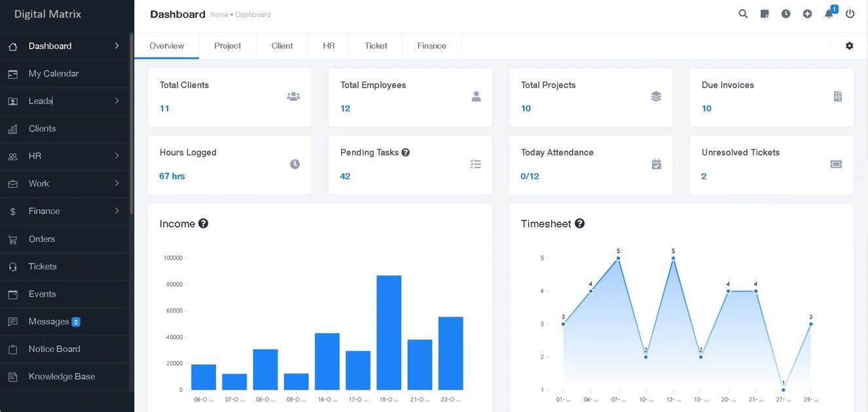Click the Pending Tasks help icon
Viewport: 868px width, 412px height.
point(406,152)
